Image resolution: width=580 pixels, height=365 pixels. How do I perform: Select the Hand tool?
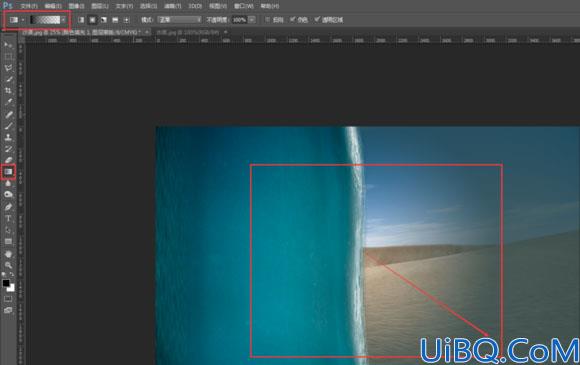click(8, 254)
